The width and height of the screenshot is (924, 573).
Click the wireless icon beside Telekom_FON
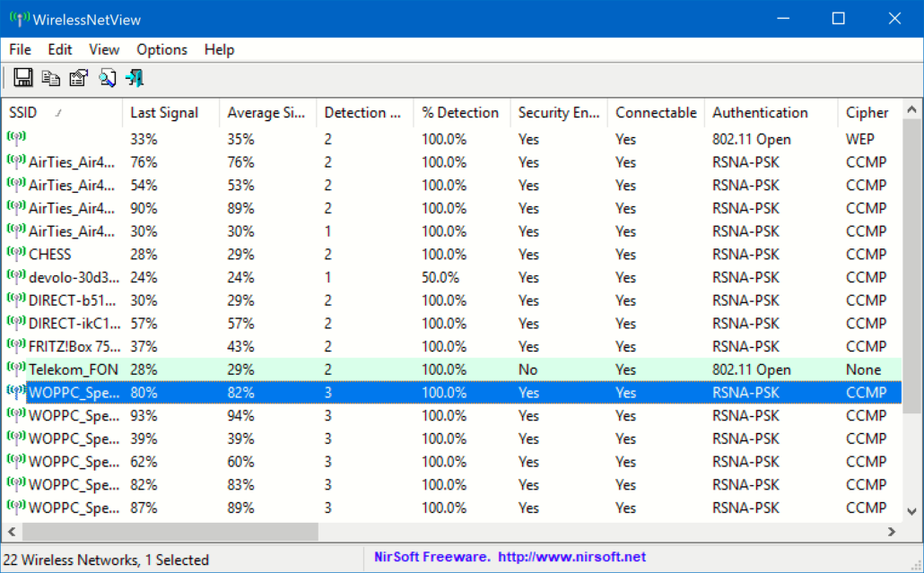(16, 369)
